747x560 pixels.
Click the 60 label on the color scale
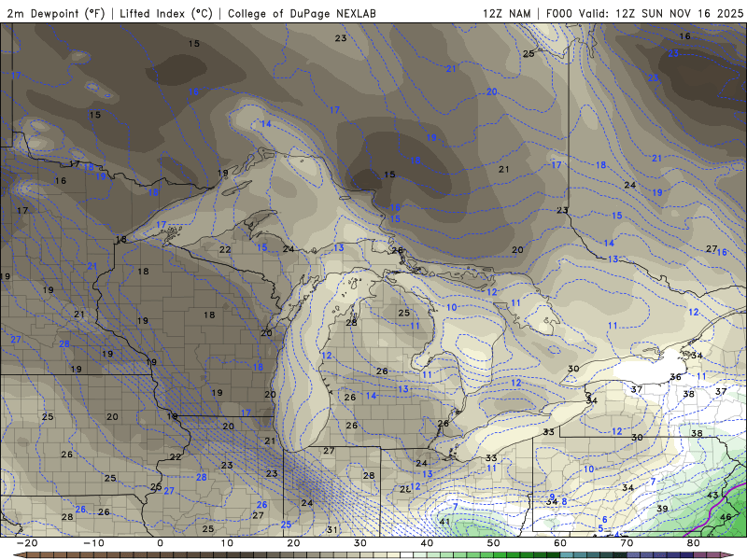(x=560, y=543)
